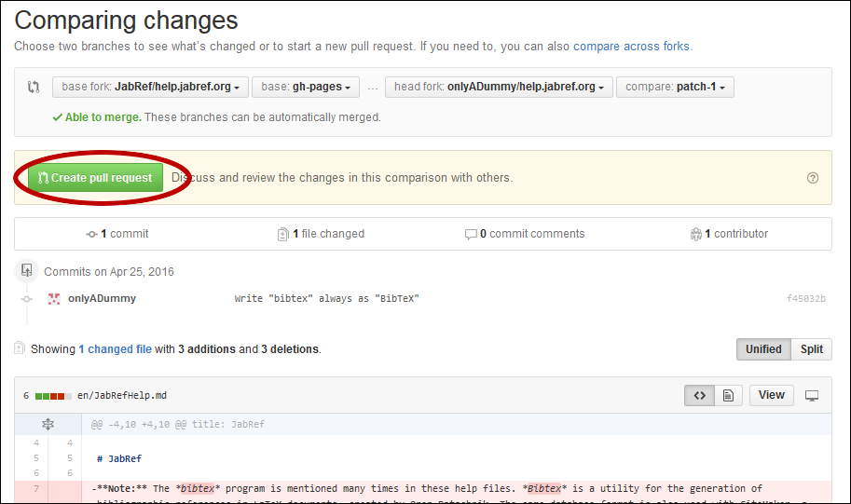Open commit hash f45032b

[805, 299]
